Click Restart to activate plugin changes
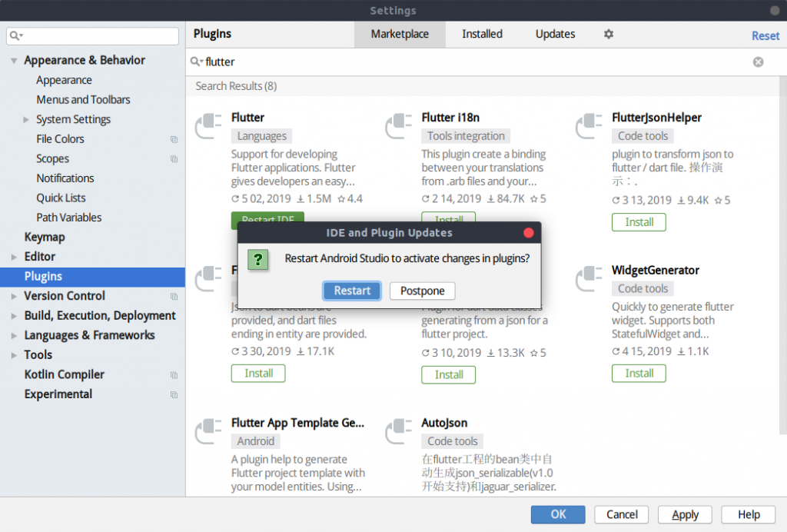This screenshot has width=787, height=532. tap(351, 291)
